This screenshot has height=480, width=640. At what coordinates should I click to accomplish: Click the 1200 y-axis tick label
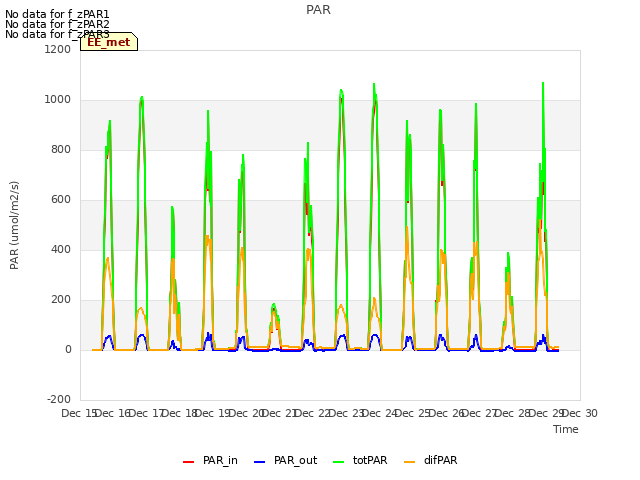[58, 49]
